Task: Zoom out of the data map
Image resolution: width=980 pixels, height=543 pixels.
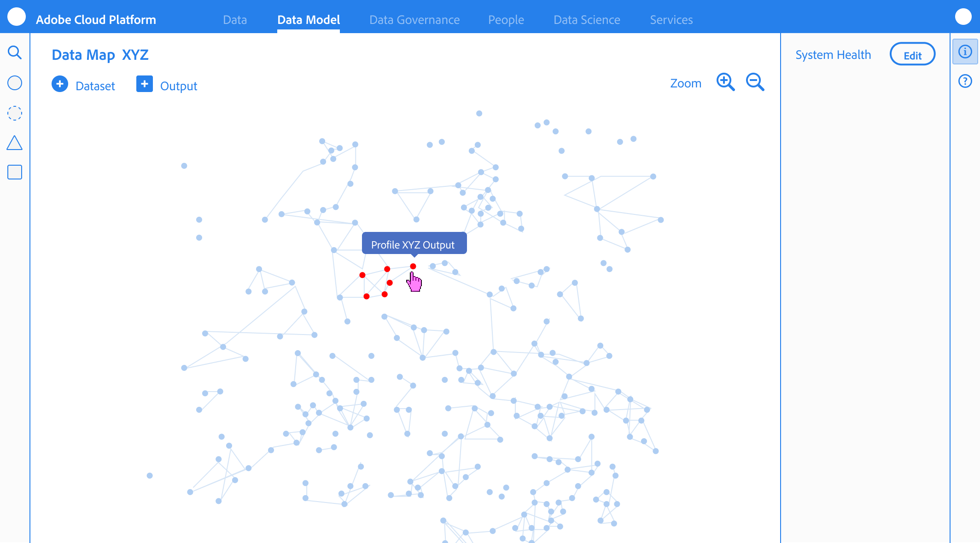Action: (x=755, y=82)
